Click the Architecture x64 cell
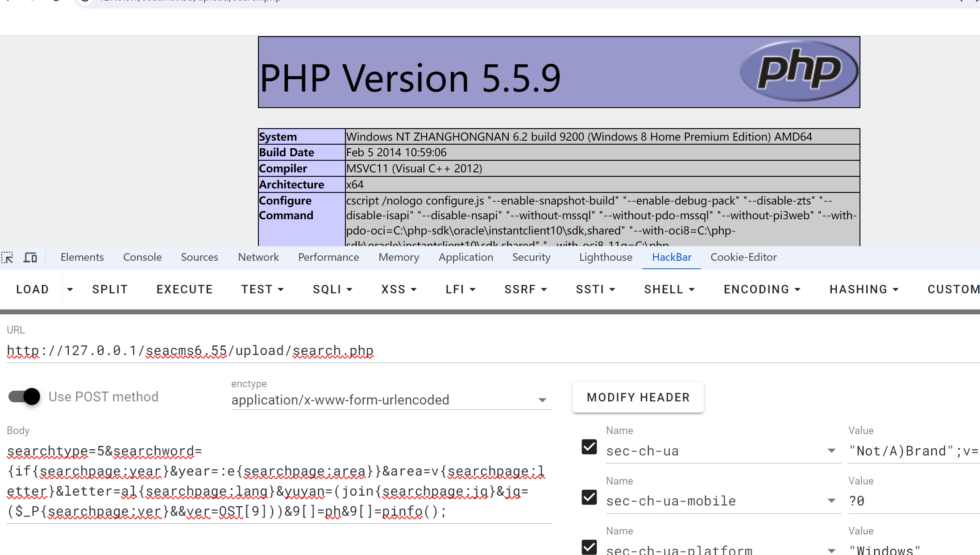Screen dimensions: 980x555 (602, 184)
